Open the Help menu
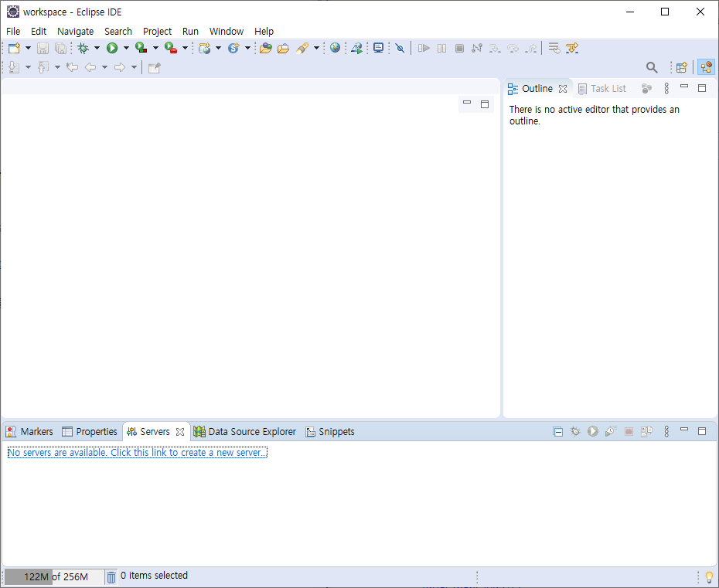 click(264, 31)
